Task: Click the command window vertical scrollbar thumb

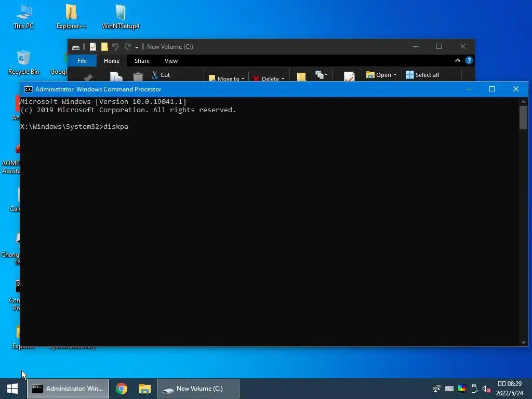Action: point(523,117)
